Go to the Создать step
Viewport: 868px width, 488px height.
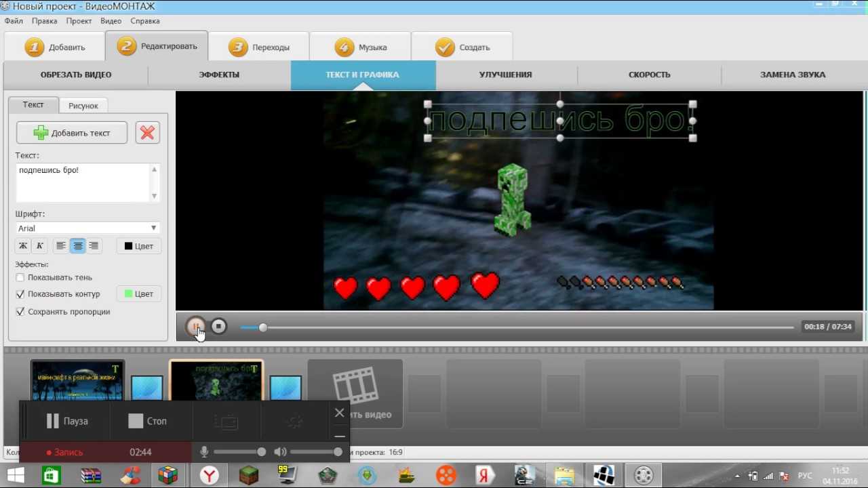tap(462, 47)
